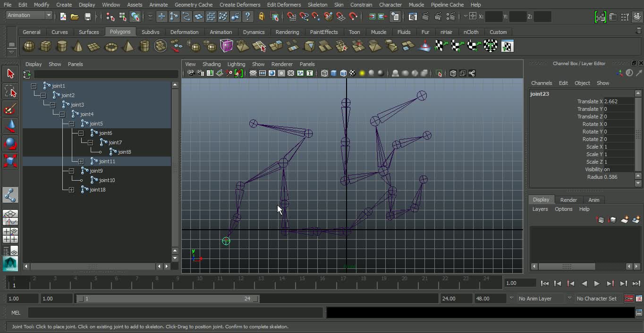Open the Animation menu set dropdown

pos(29,15)
